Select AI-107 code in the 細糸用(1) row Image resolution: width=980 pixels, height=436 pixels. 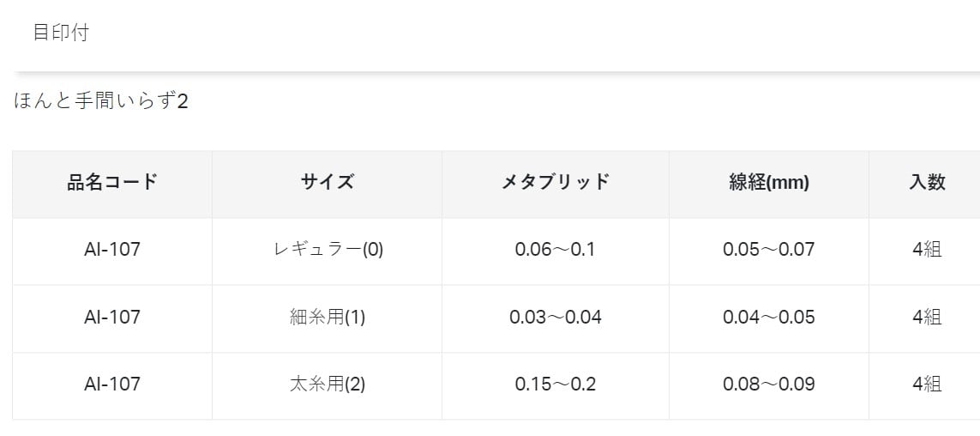[112, 317]
